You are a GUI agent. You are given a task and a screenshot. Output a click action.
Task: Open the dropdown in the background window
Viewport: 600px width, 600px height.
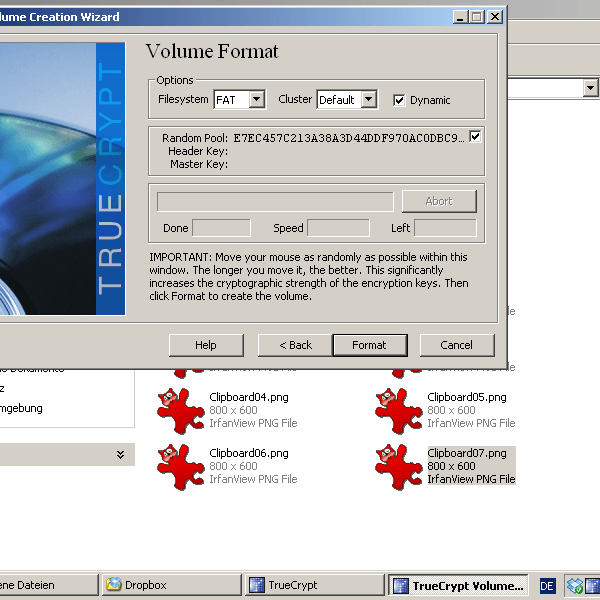(x=590, y=88)
